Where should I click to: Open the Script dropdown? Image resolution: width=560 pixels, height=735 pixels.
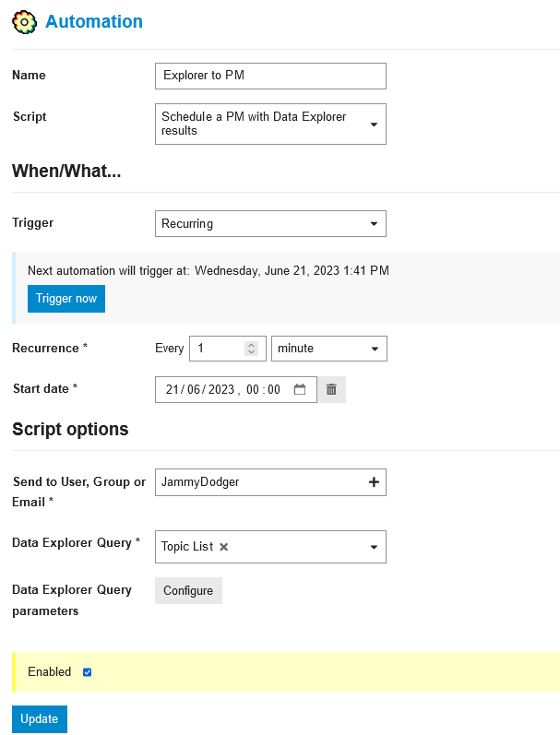click(270, 124)
